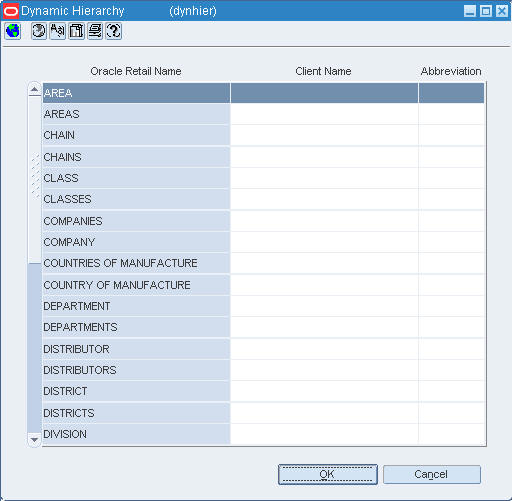Click the Oracle logo in title bar
The image size is (512, 501).
coord(11,11)
